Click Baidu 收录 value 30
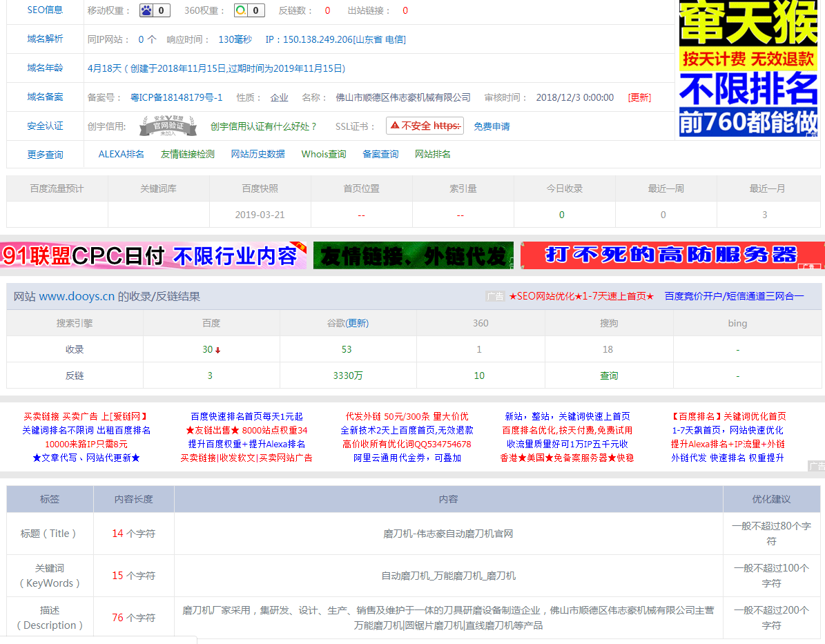This screenshot has width=825, height=644. pos(207,349)
